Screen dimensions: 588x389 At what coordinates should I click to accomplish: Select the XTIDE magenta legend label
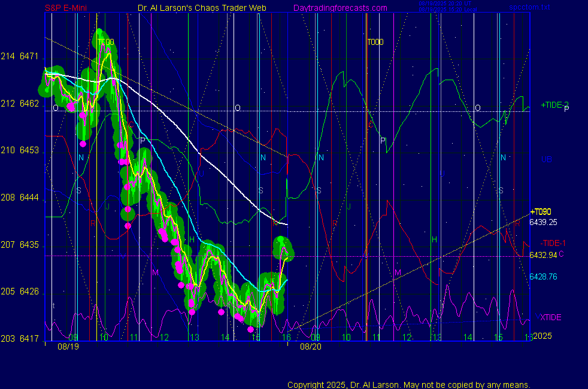coord(551,317)
